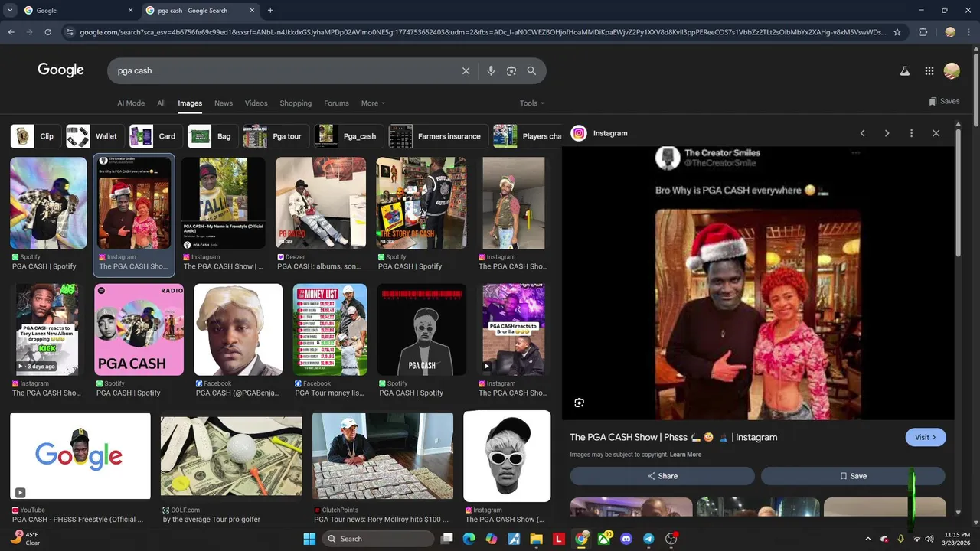The width and height of the screenshot is (980, 551).
Task: Switch to the Forums results tab
Action: 336,103
